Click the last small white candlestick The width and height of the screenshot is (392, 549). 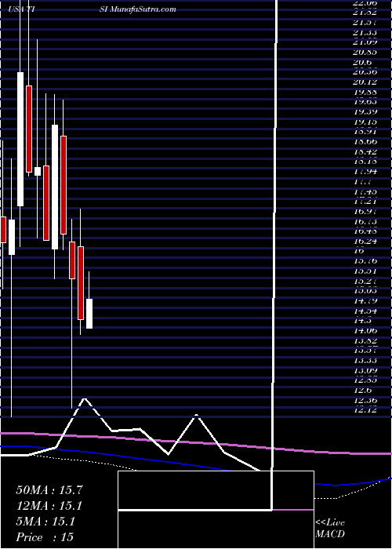(89, 314)
